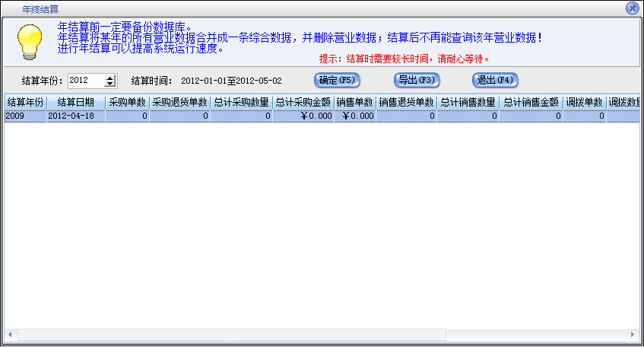This screenshot has height=347, width=644.
Task: Click the 采购单数 column header
Action: [x=127, y=102]
